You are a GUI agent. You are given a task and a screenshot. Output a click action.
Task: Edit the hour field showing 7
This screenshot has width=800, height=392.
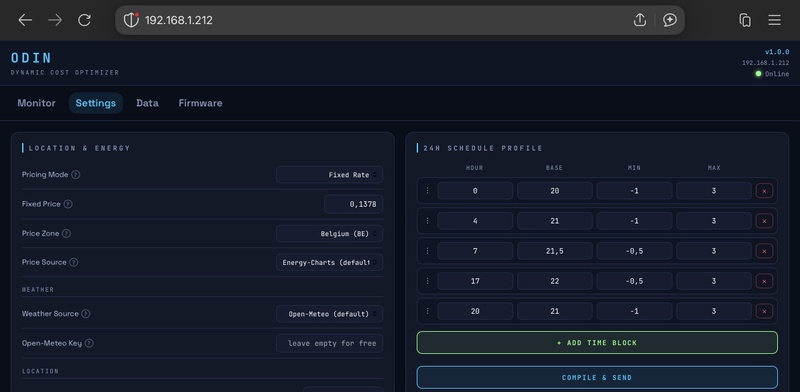[475, 251]
